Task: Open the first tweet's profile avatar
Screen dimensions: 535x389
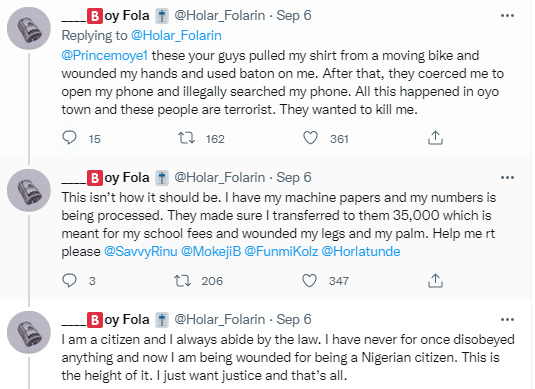Action: point(29,28)
